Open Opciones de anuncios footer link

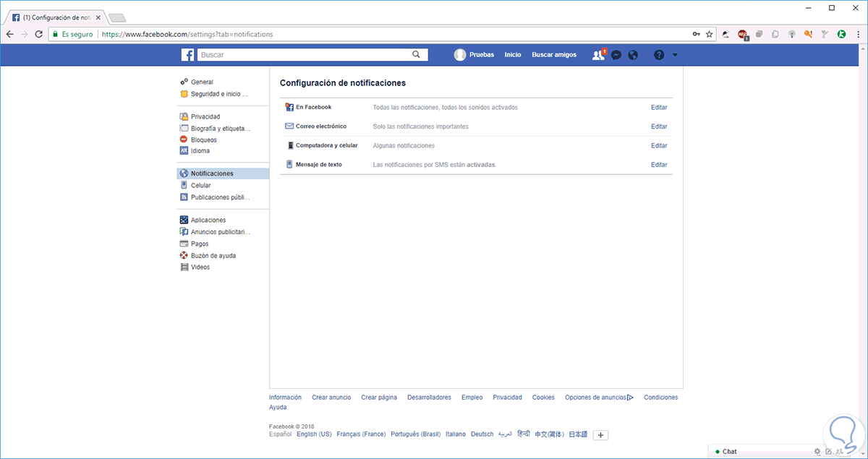point(599,398)
